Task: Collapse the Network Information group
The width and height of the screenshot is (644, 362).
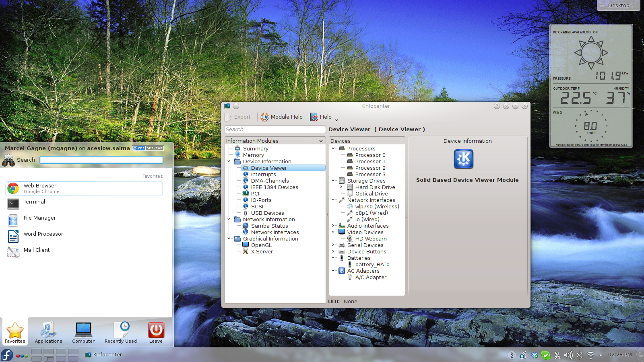Action: pyautogui.click(x=229, y=220)
